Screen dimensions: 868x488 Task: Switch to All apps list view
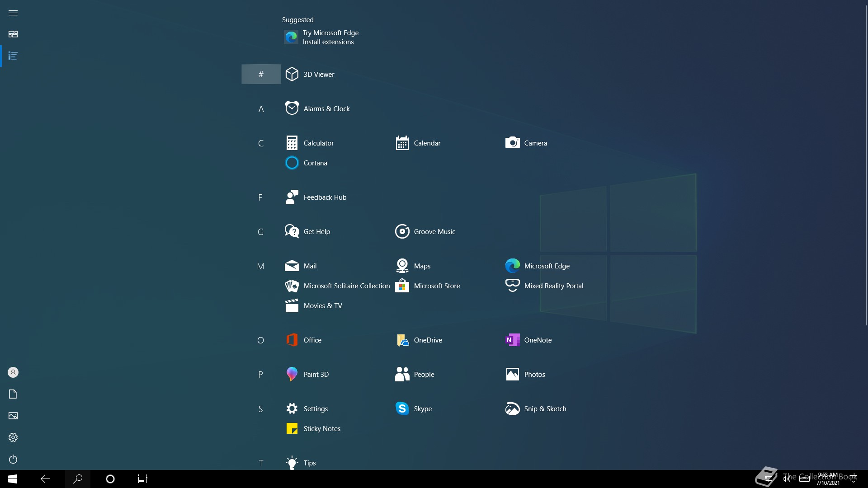point(13,56)
